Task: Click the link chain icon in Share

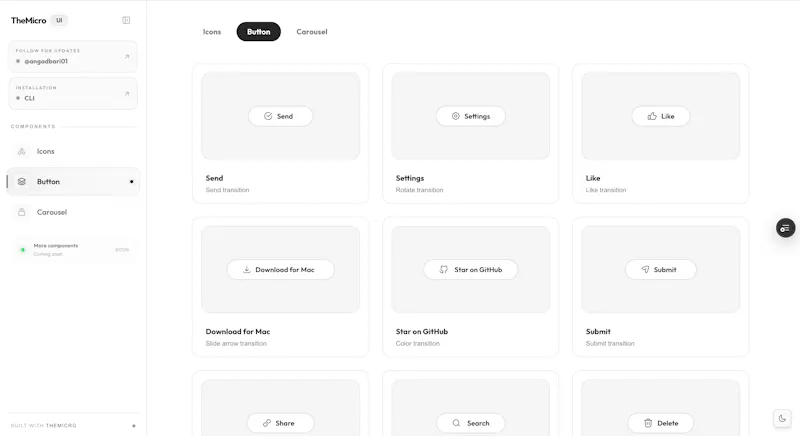Action: [267, 423]
